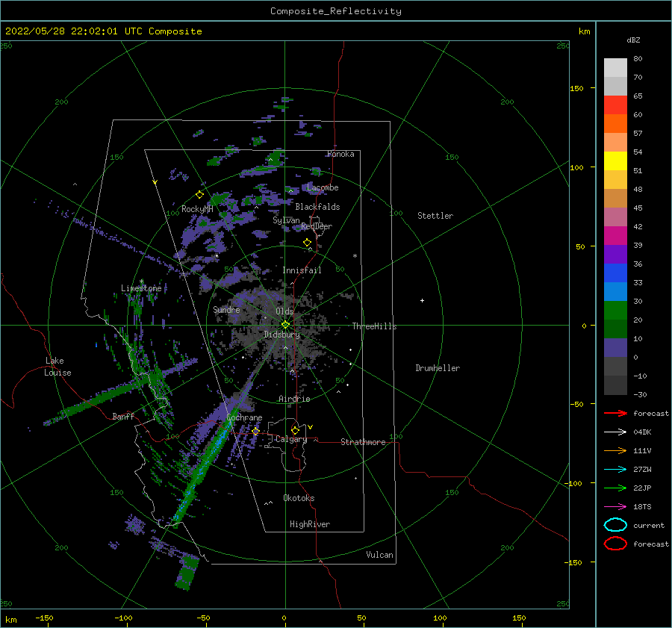Screen dimensions: 672x628
Task: Click the Sylvan label
Action: click(286, 220)
